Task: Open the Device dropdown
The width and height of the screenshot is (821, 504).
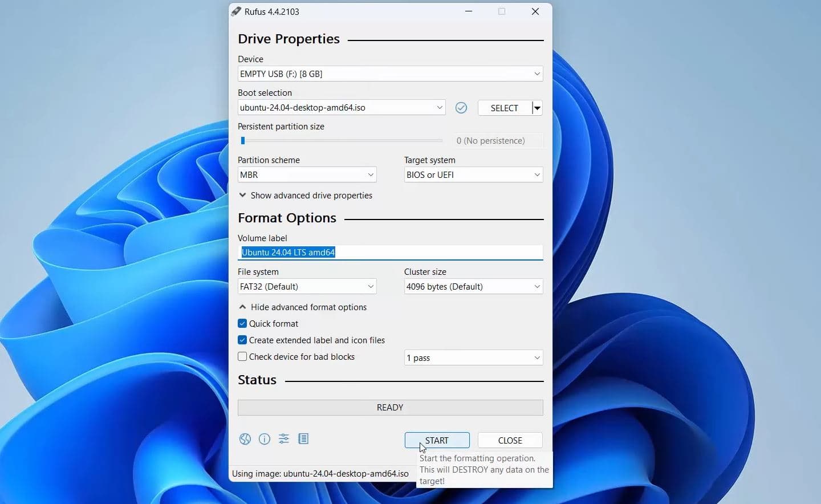Action: point(390,74)
